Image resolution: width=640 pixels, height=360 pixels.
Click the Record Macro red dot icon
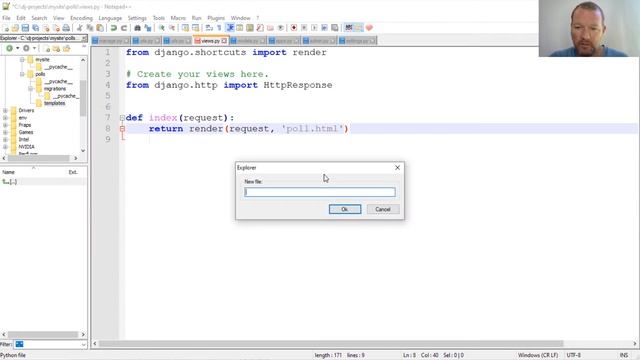click(x=293, y=28)
